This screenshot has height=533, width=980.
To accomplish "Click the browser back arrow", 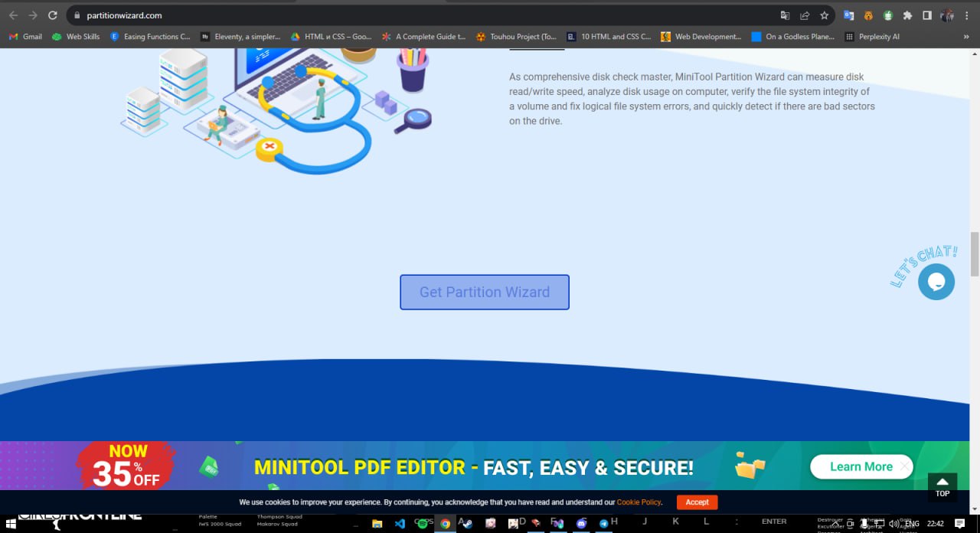I will pos(13,15).
